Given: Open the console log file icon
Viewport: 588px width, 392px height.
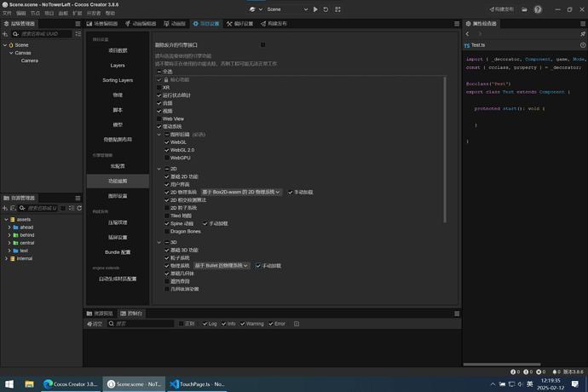Looking at the screenshot, I should tap(297, 324).
